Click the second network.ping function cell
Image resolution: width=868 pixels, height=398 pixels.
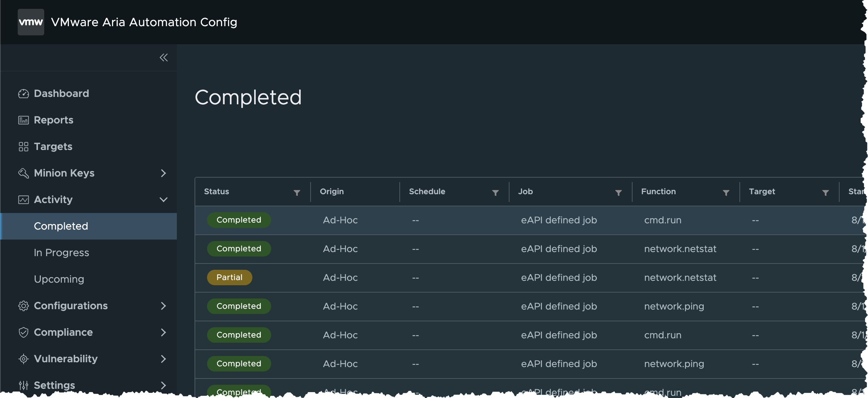[x=674, y=364]
